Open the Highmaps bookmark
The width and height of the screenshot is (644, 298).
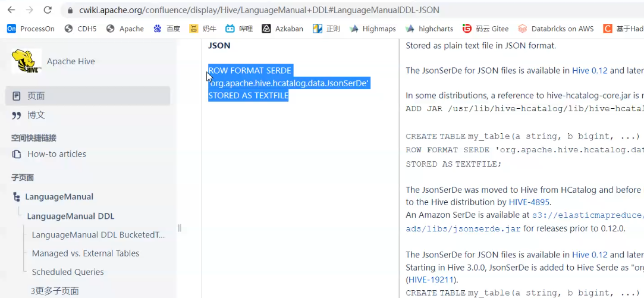(x=372, y=29)
